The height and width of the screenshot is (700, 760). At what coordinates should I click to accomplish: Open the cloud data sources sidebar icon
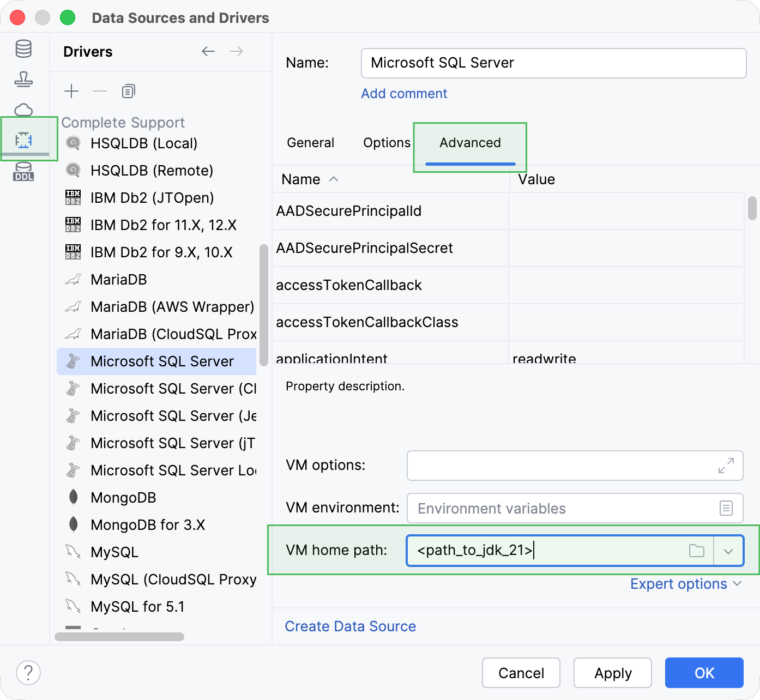tap(23, 110)
